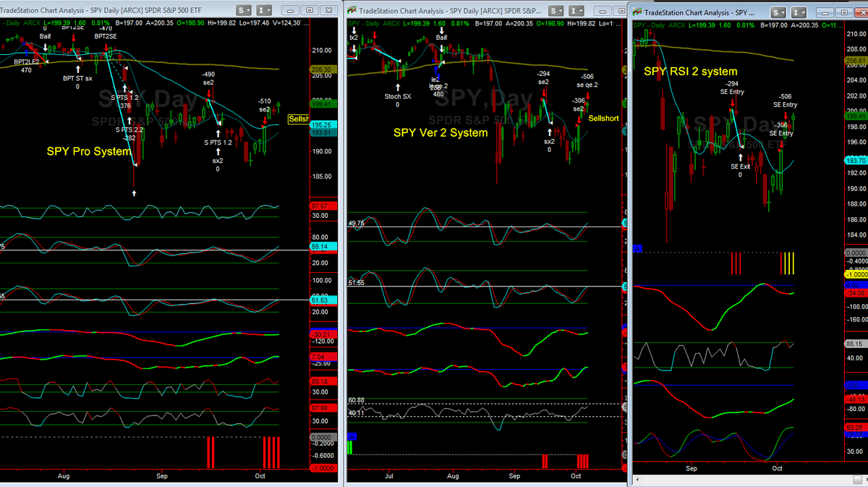Click the Sellshort marker in the Pro System chart
Image resolution: width=868 pixels, height=487 pixels.
pos(299,118)
